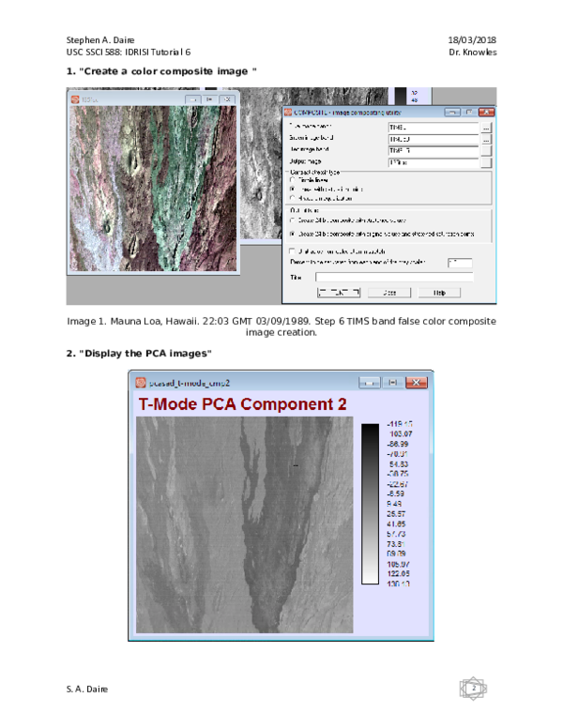Open browse button for green image band
This screenshot has height=728, width=563.
pos(486,139)
